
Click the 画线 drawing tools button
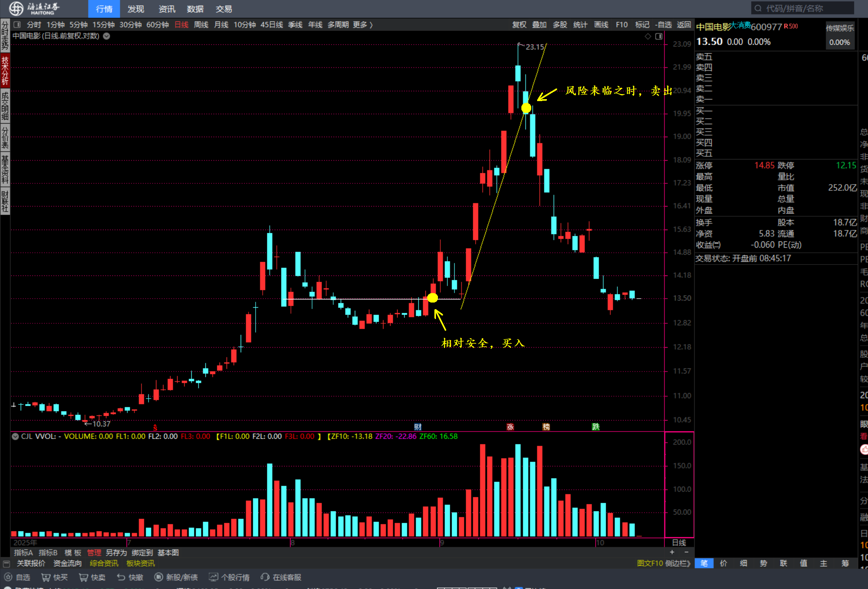click(601, 25)
